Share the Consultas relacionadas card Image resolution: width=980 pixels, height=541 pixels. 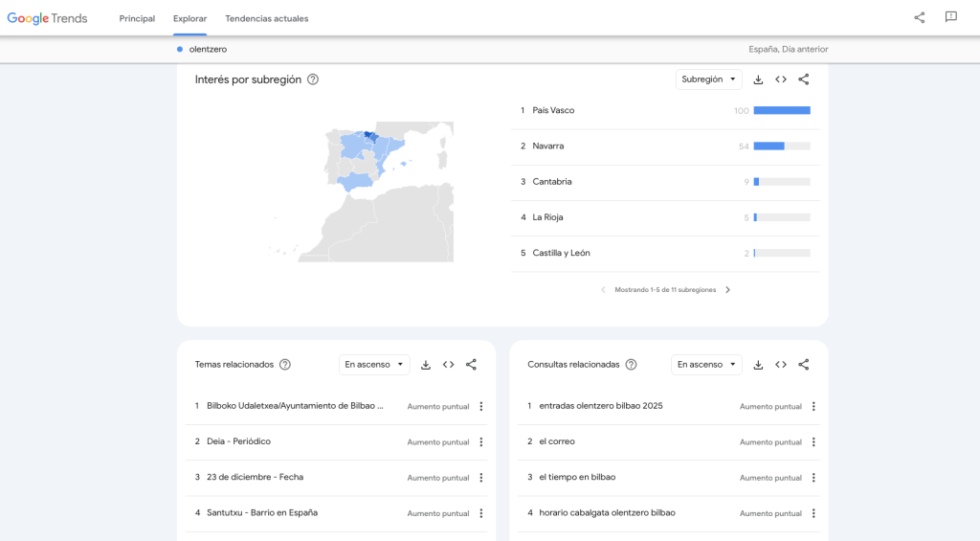point(804,365)
